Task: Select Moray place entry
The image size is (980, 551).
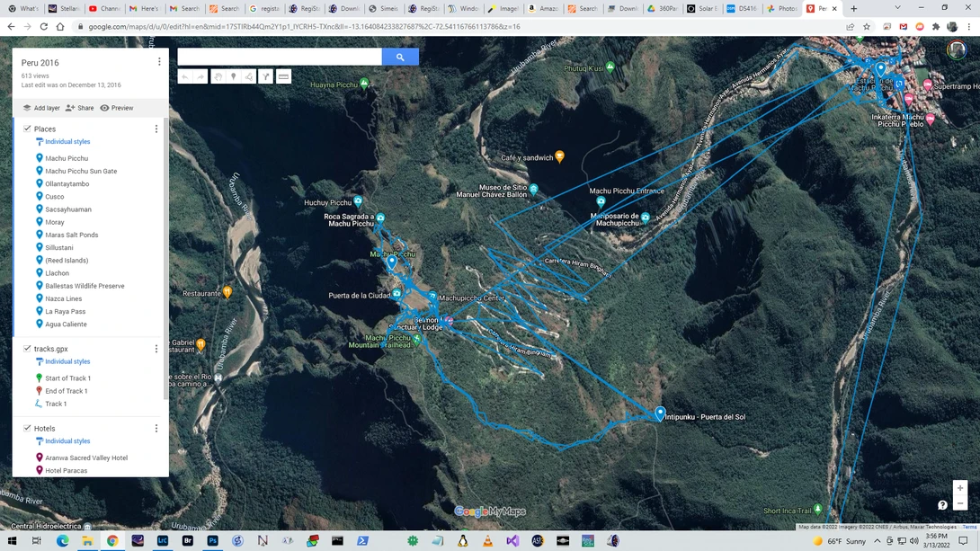Action: coord(54,222)
